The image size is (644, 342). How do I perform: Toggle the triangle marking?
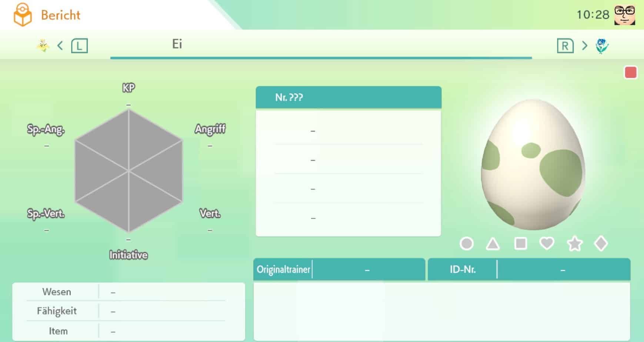tap(493, 244)
